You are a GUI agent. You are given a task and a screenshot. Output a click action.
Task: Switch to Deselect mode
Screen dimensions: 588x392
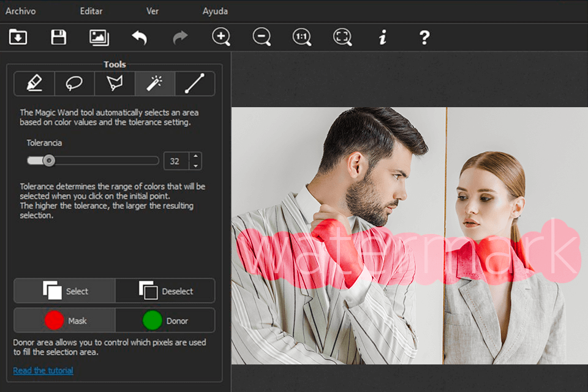click(165, 291)
